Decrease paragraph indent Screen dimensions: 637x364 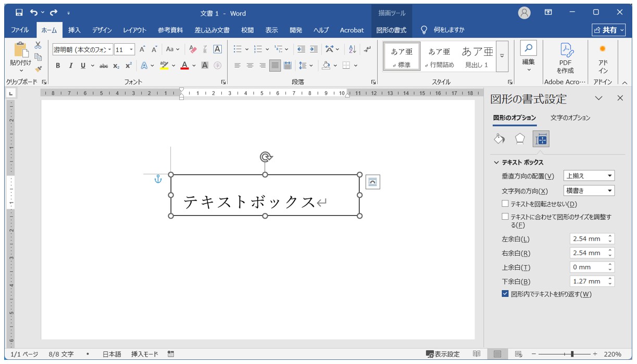301,49
